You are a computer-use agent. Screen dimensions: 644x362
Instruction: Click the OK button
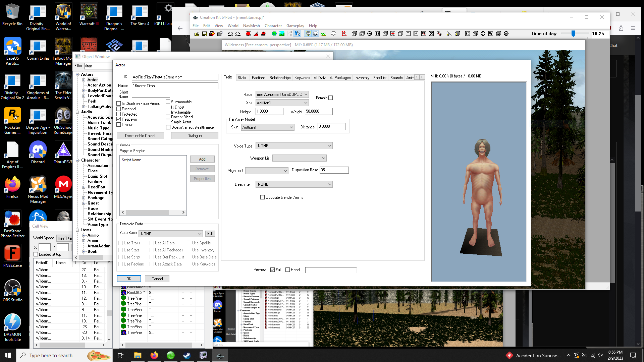(129, 279)
